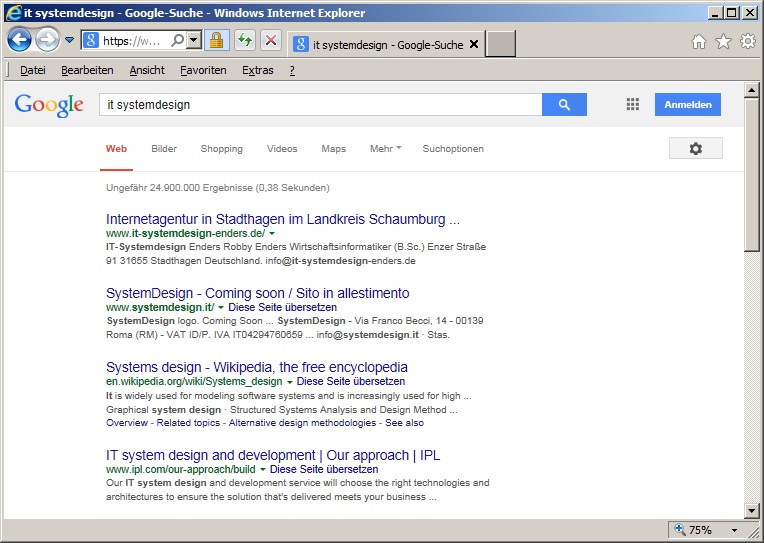The width and height of the screenshot is (764, 543).
Task: Switch to Shopping results
Action: click(x=221, y=149)
